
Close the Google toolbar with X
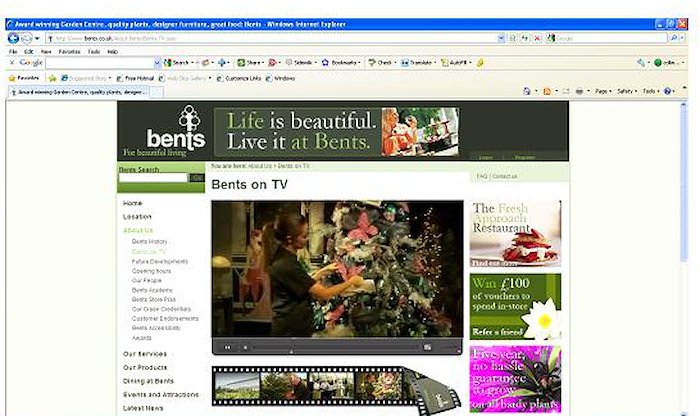coord(12,62)
